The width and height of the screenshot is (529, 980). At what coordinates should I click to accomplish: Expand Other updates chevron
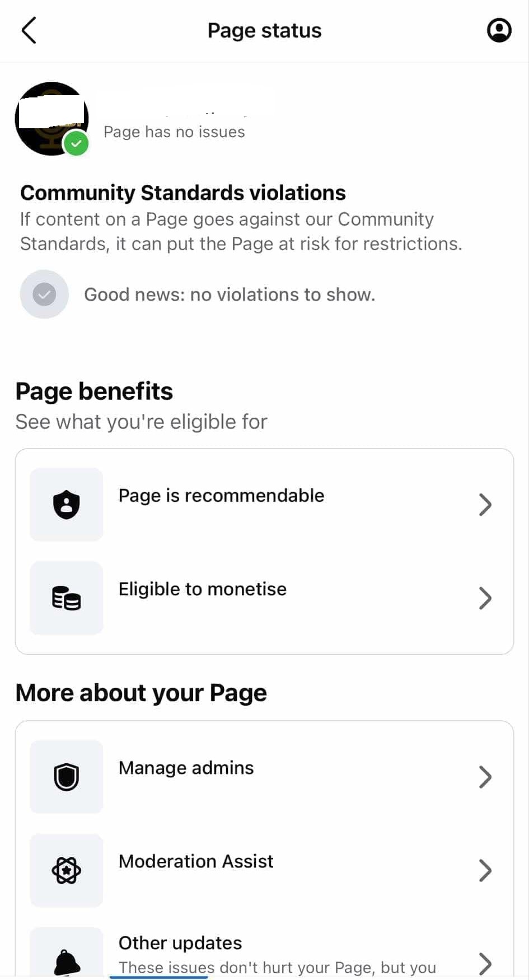point(485,963)
